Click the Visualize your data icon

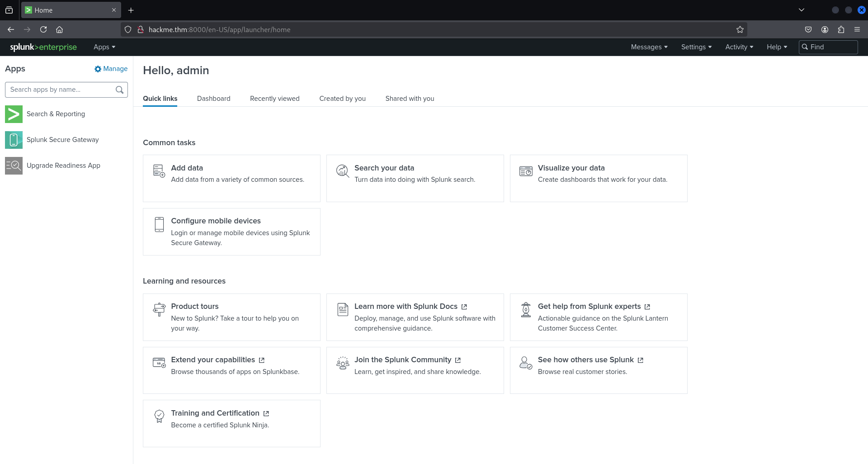[x=526, y=171]
